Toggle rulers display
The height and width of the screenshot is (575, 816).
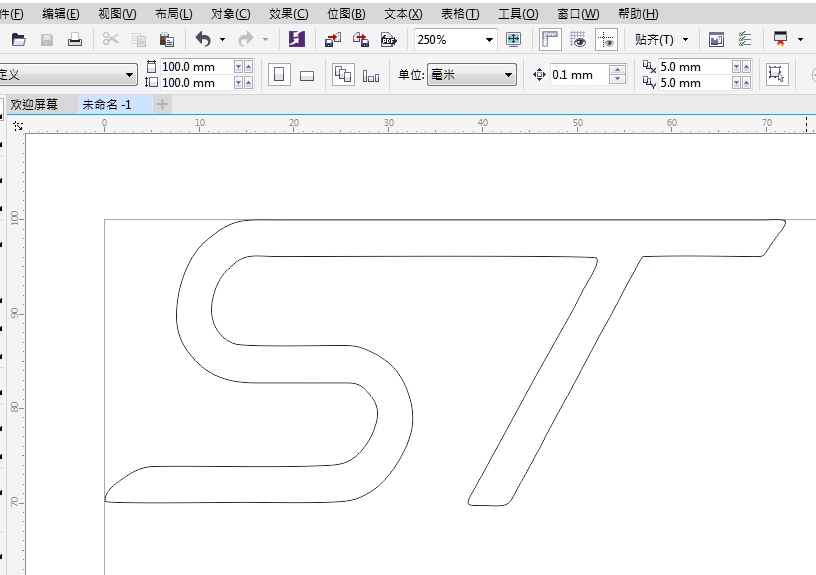[550, 40]
